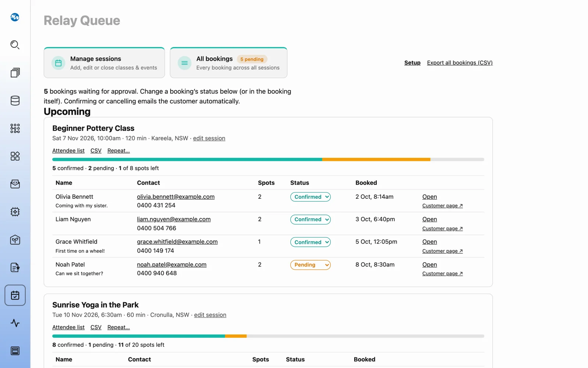This screenshot has height=368, width=588.
Task: Export all bookings as CSV
Action: [x=460, y=63]
